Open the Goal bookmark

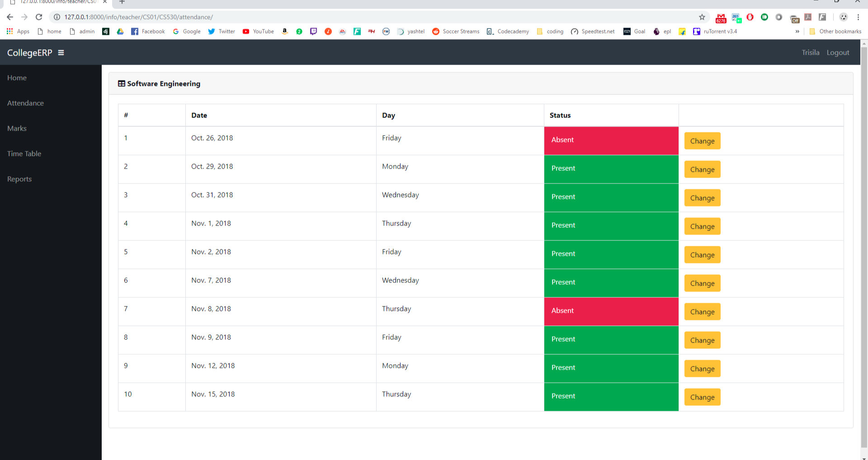click(634, 31)
